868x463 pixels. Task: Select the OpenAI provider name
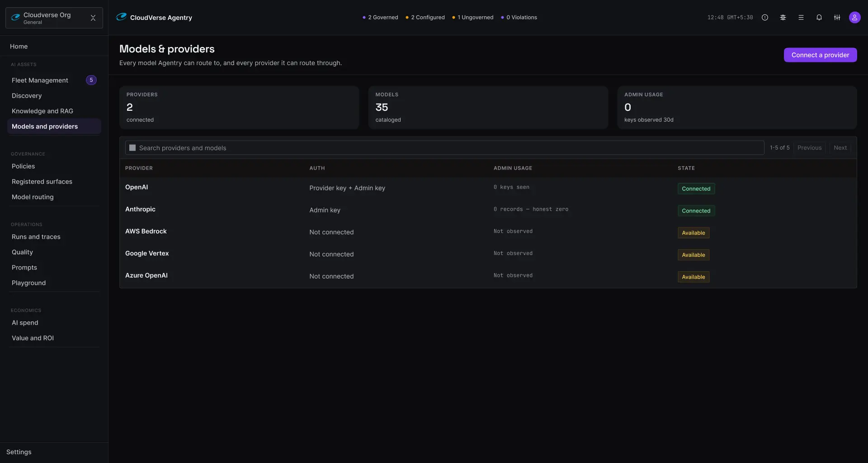[x=137, y=187]
